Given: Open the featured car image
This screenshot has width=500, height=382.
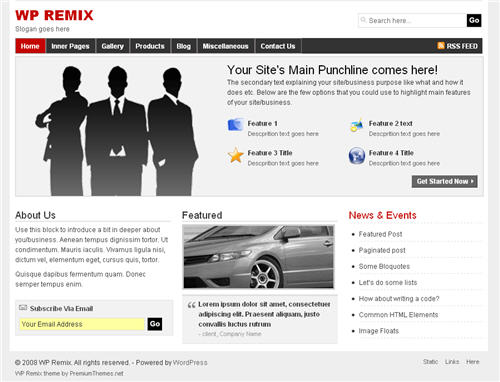Looking at the screenshot, I should [258, 256].
